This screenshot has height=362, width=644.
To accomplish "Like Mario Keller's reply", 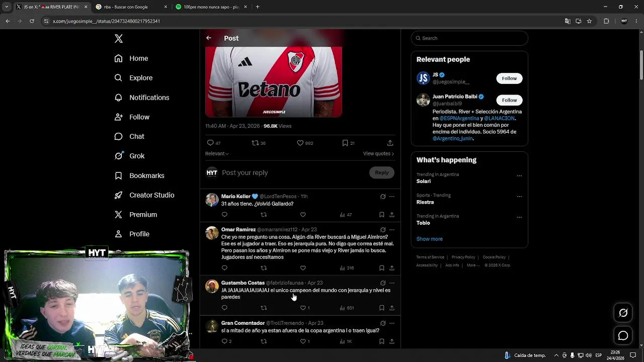I will click(x=303, y=215).
